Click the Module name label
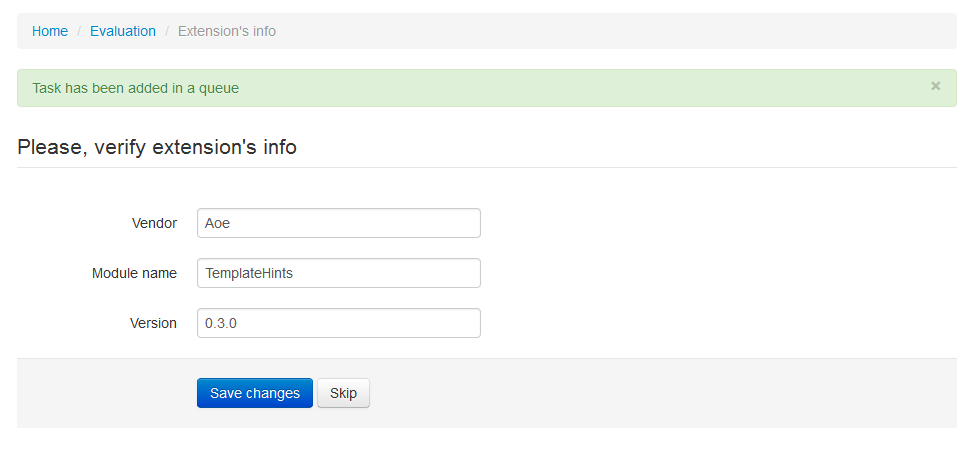 click(x=135, y=273)
